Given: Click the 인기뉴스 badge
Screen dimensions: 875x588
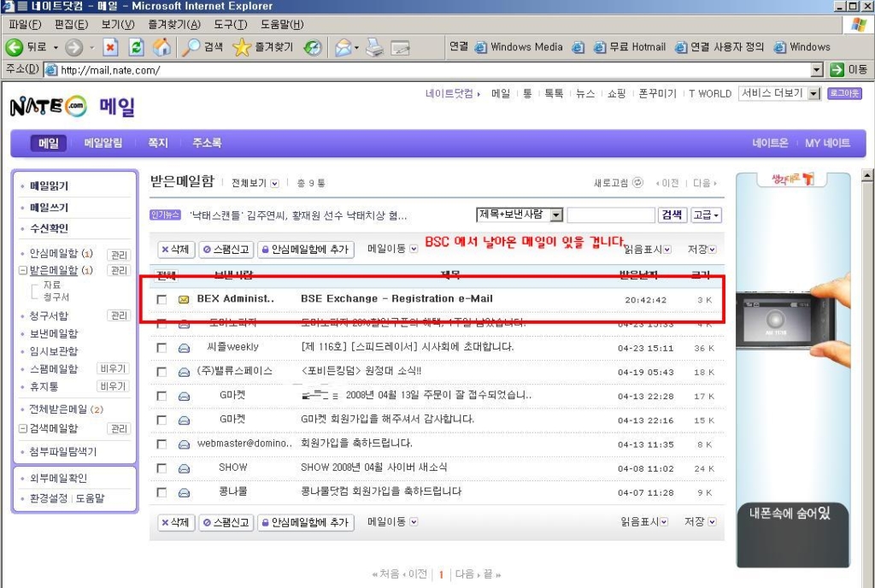Looking at the screenshot, I should 165,215.
